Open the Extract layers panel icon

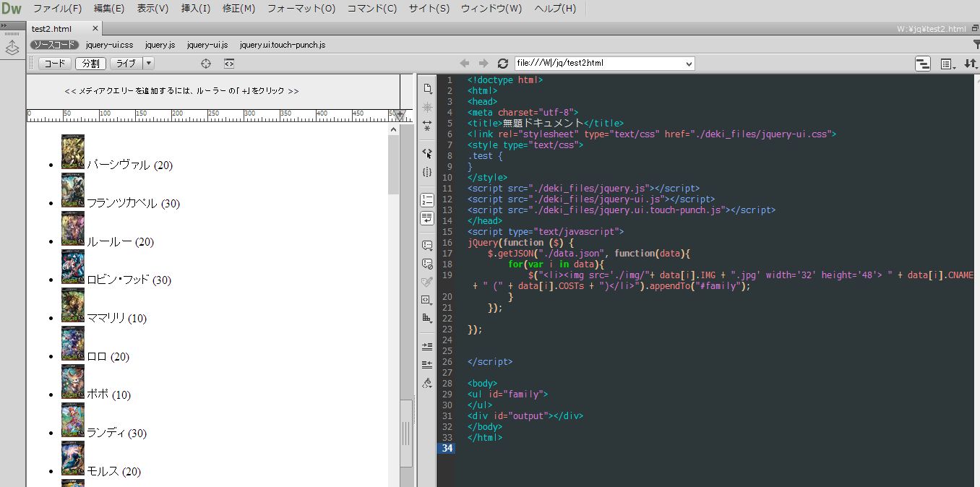(x=12, y=48)
